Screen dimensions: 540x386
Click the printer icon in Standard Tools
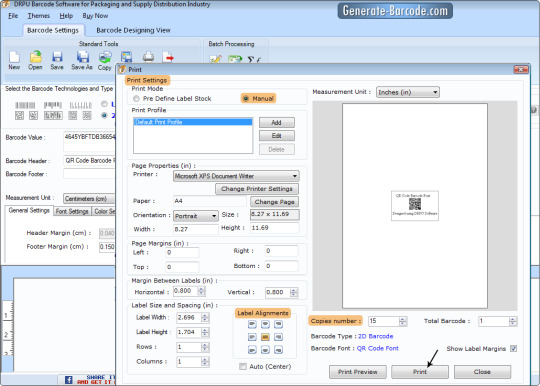(148, 57)
